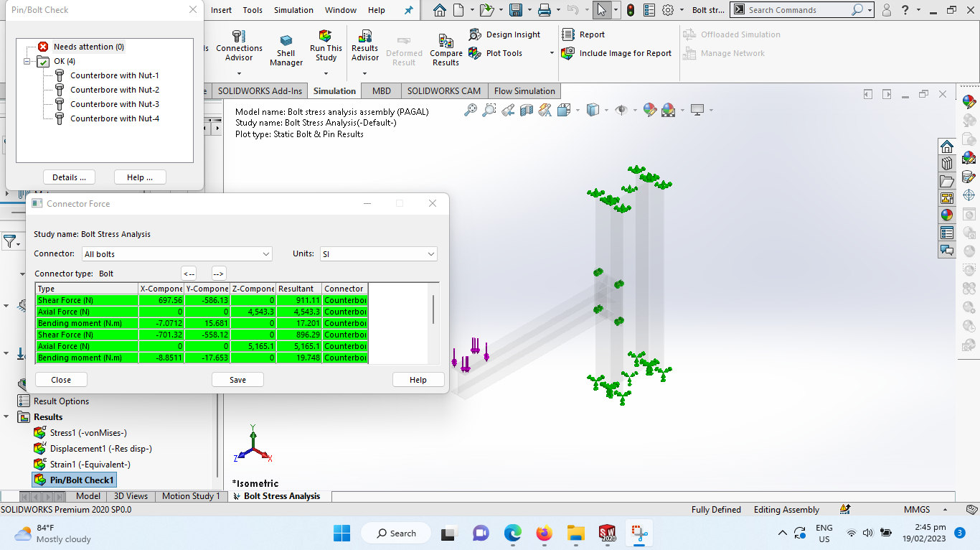The height and width of the screenshot is (550, 980).
Task: Open the Results Advisor
Action: click(364, 46)
